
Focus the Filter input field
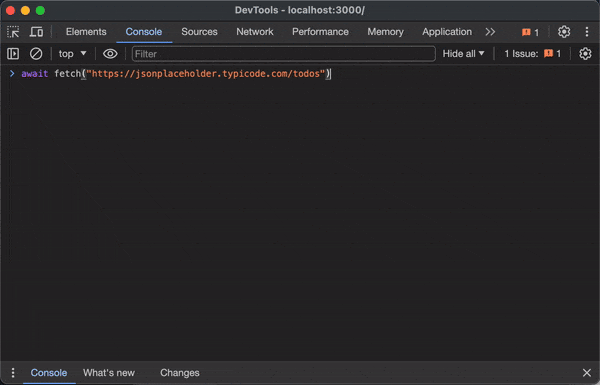point(284,54)
